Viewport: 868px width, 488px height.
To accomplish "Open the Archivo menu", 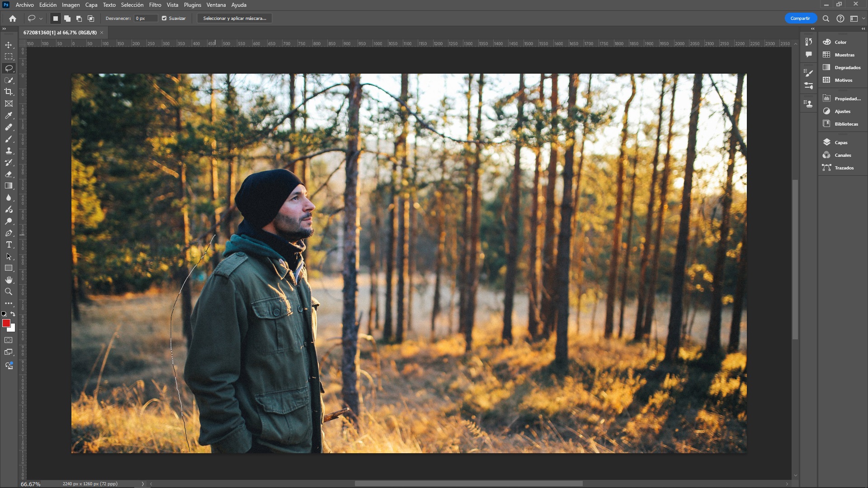I will [24, 5].
